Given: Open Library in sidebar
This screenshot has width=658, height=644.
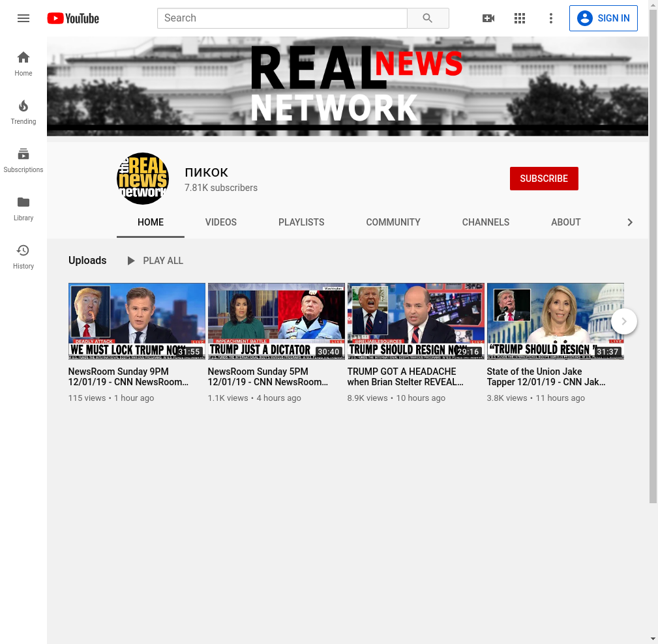Looking at the screenshot, I should coord(23,209).
